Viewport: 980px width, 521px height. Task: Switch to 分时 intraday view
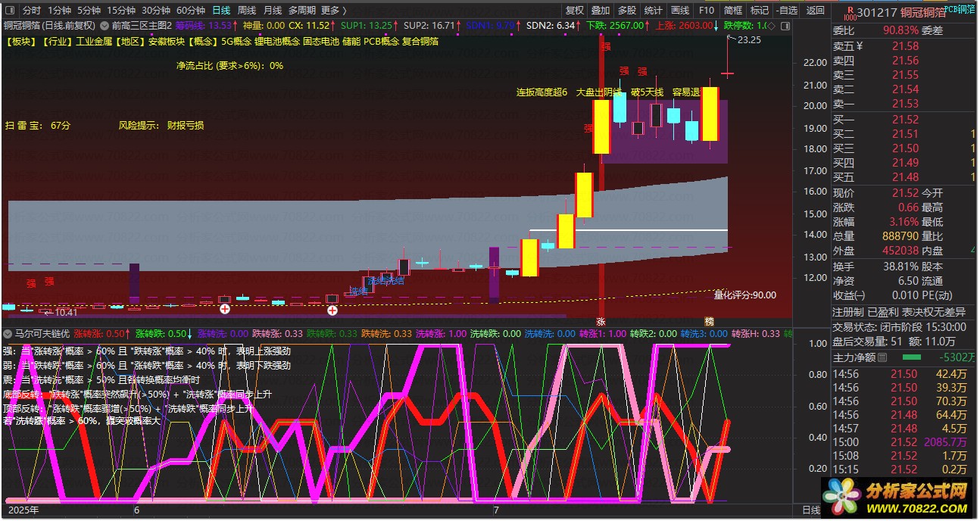(x=32, y=11)
